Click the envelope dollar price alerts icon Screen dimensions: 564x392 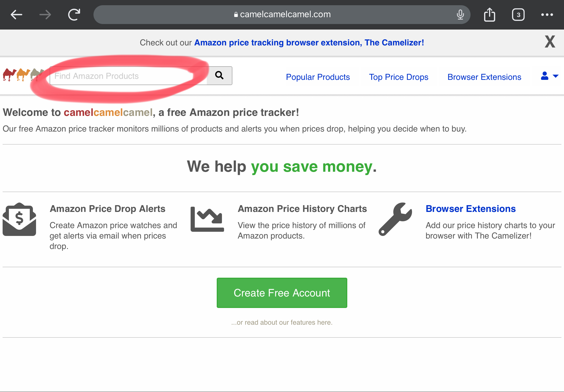19,219
